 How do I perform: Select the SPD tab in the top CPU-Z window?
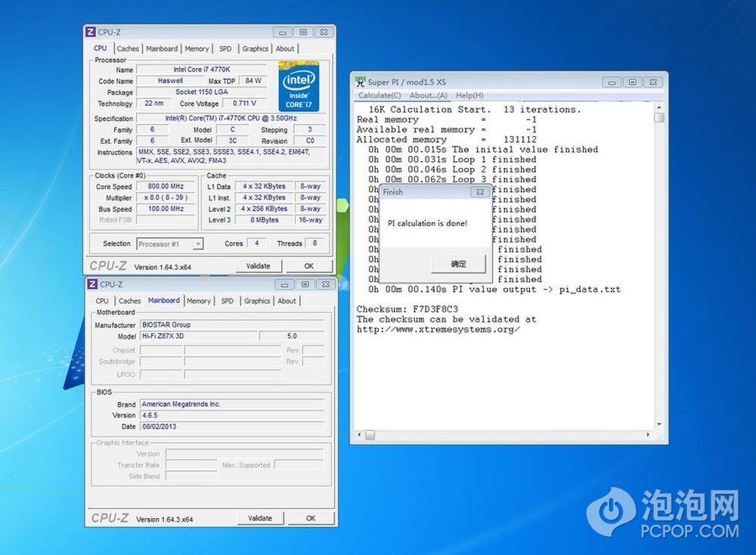[225, 48]
